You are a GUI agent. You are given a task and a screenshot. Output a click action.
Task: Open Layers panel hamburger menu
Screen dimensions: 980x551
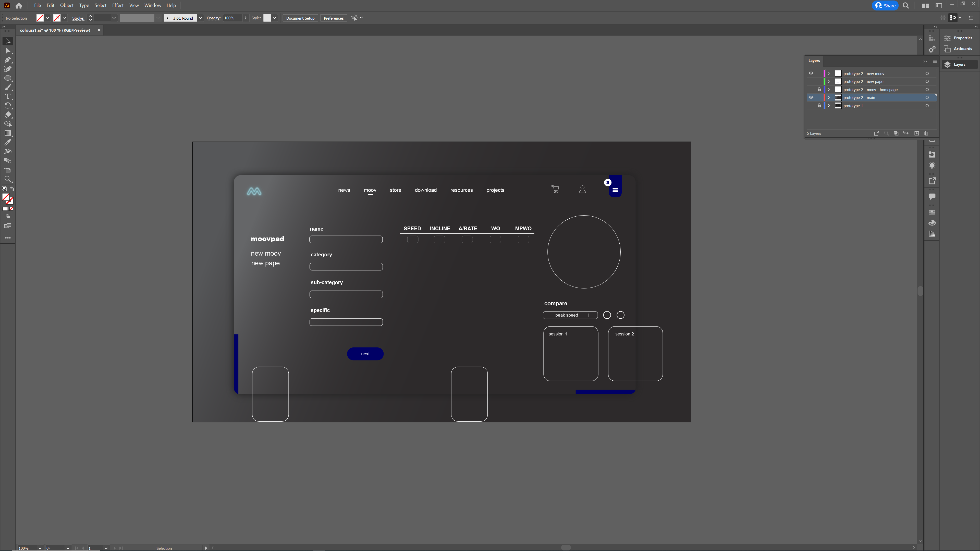[935, 61]
